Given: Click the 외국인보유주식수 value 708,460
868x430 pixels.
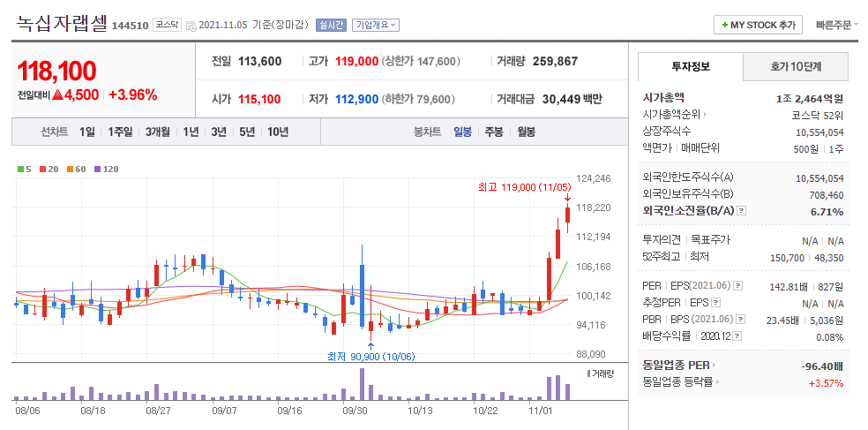Looking at the screenshot, I should [x=827, y=194].
